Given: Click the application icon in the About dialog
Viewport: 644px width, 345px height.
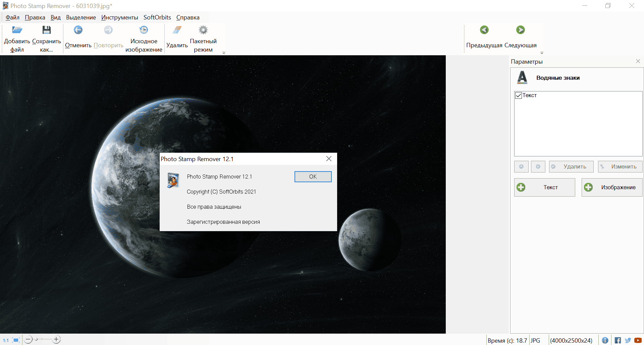Looking at the screenshot, I should point(173,180).
